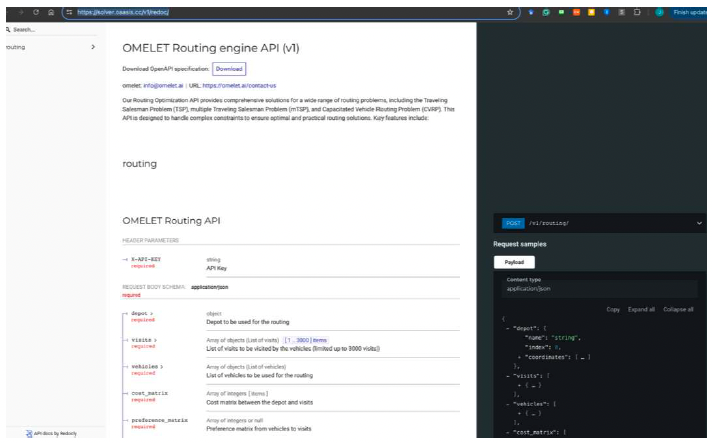Click the site information icon in address bar
This screenshot has width=712, height=443.
point(69,12)
